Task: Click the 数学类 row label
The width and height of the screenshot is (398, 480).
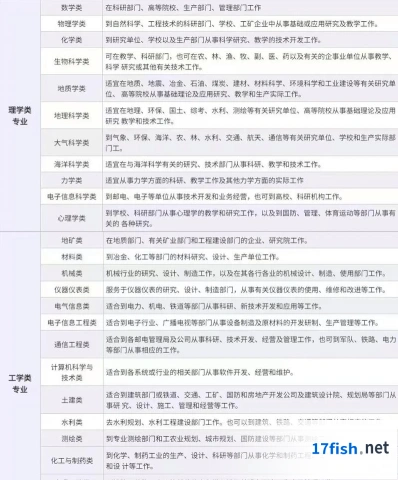Action: [72, 8]
